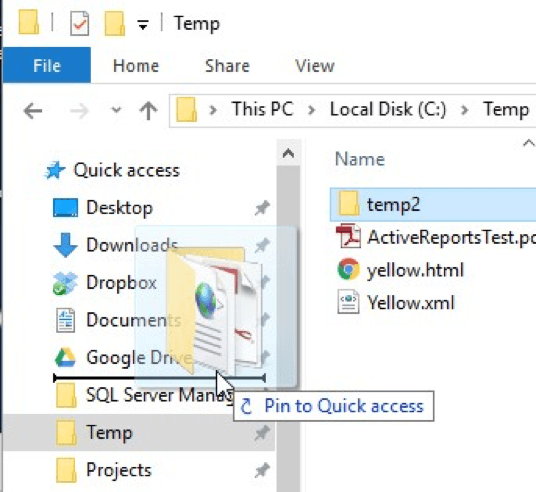Go back using the Back arrow
Viewport: 536px width, 492px height.
33,110
